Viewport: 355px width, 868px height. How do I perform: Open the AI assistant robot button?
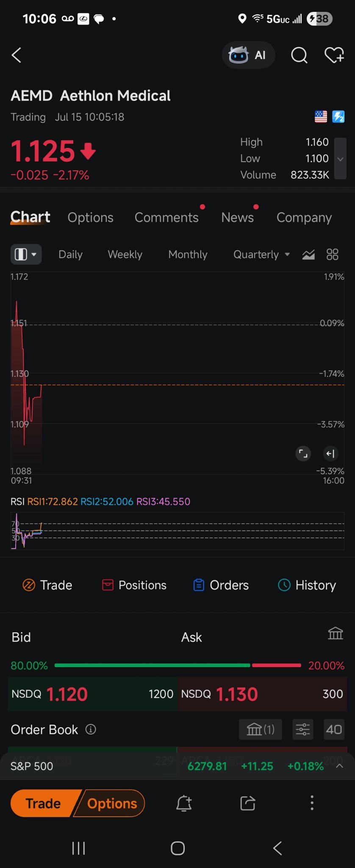click(x=248, y=55)
